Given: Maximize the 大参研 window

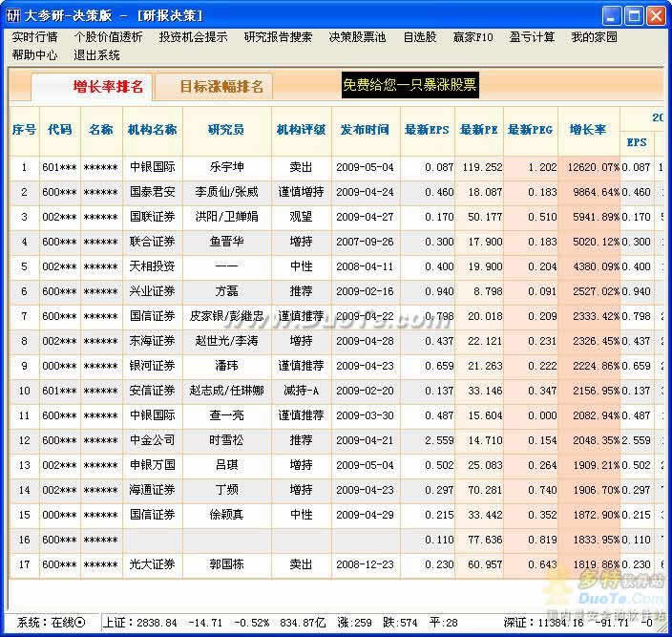Looking at the screenshot, I should 634,16.
